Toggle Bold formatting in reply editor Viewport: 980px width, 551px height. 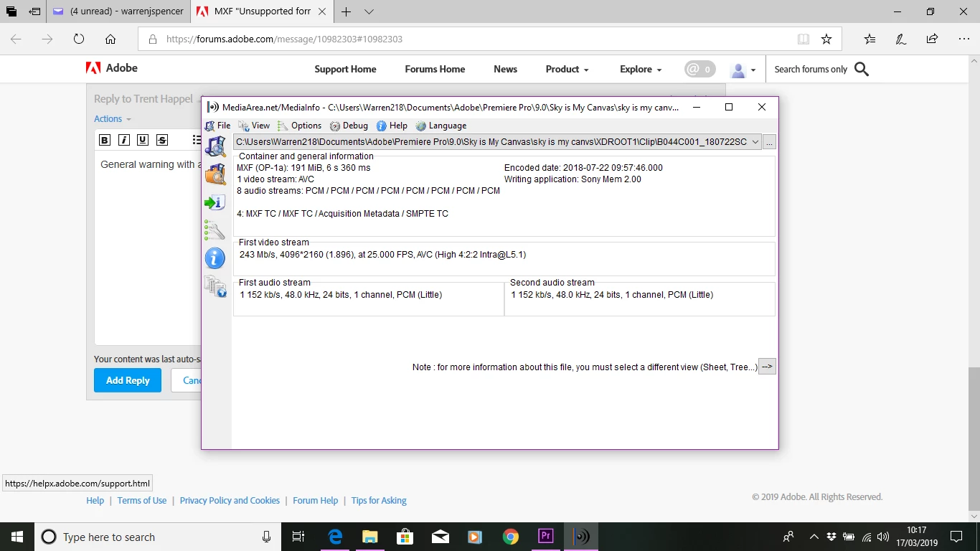[x=105, y=140]
